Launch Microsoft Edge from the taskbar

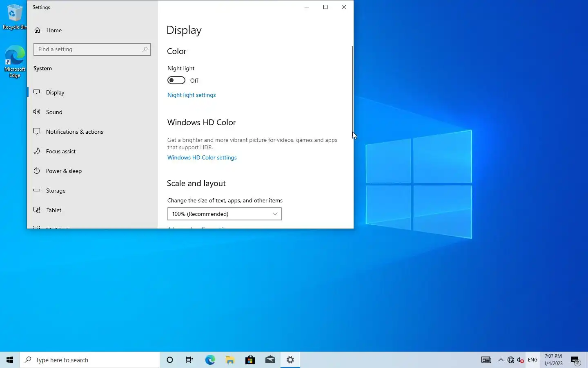coord(210,360)
